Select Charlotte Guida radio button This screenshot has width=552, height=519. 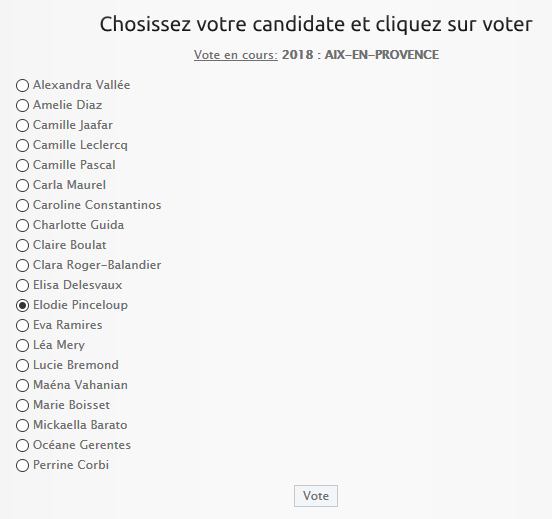22,226
